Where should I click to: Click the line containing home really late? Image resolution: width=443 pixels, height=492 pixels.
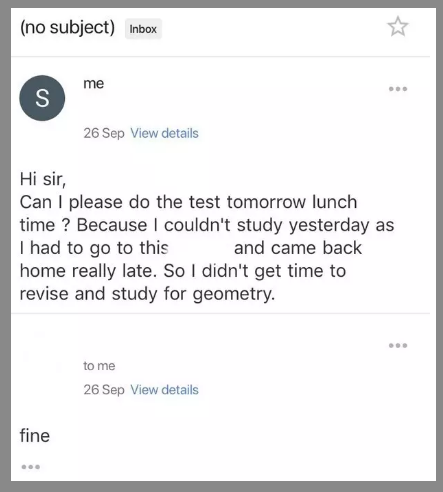click(183, 271)
